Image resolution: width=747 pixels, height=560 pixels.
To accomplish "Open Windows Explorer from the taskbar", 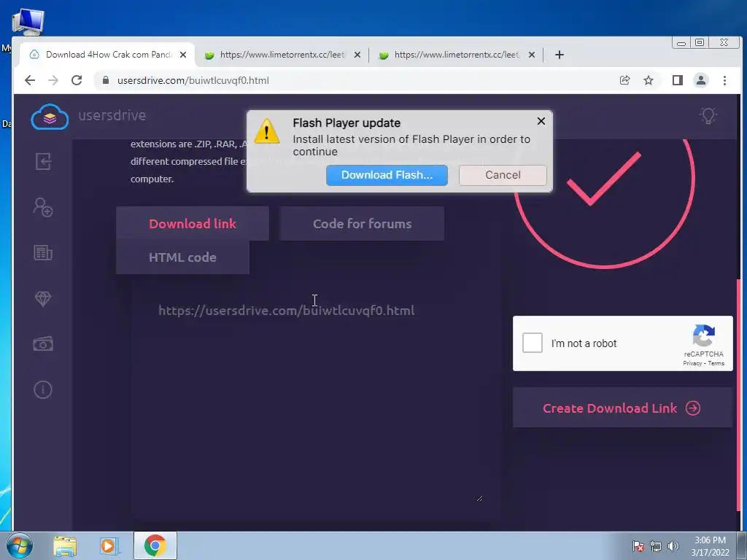I will (x=65, y=545).
